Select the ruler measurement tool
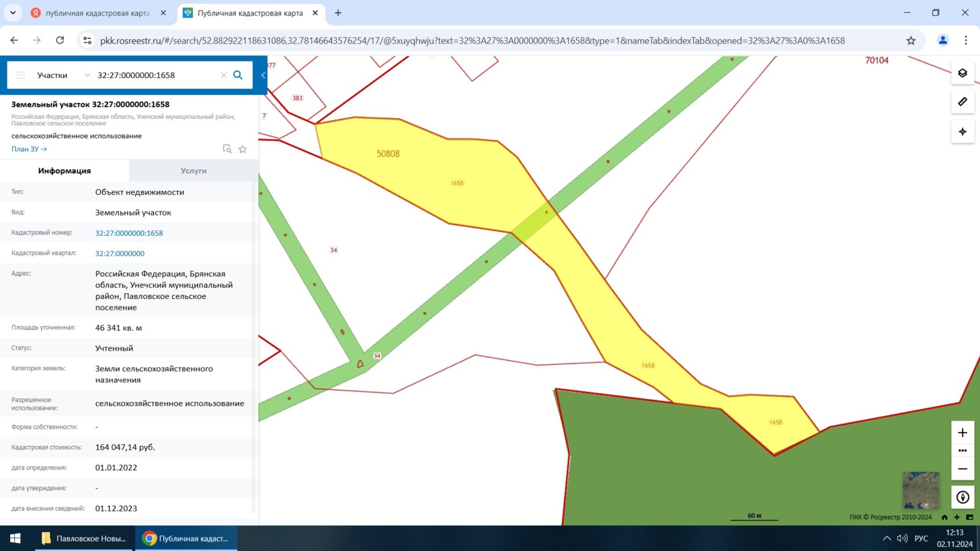 pos(962,102)
